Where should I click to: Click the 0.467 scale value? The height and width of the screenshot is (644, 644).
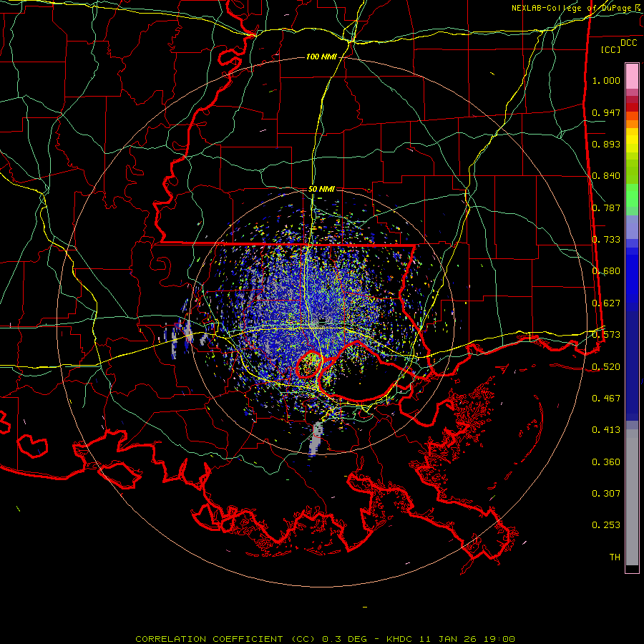[x=606, y=399]
